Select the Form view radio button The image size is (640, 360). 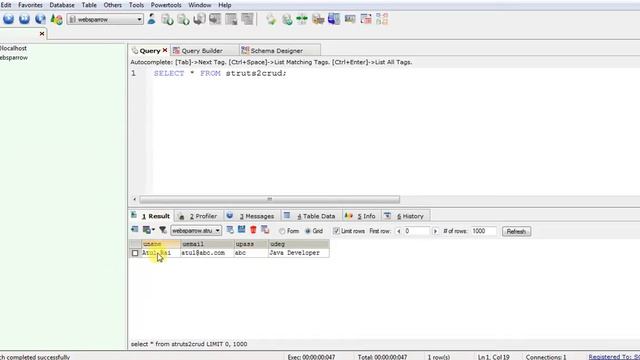(282, 231)
